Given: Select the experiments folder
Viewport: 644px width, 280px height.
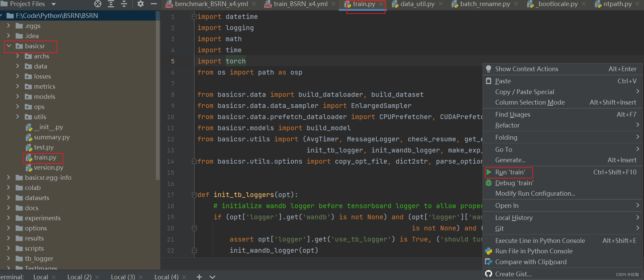Looking at the screenshot, I should (42, 218).
